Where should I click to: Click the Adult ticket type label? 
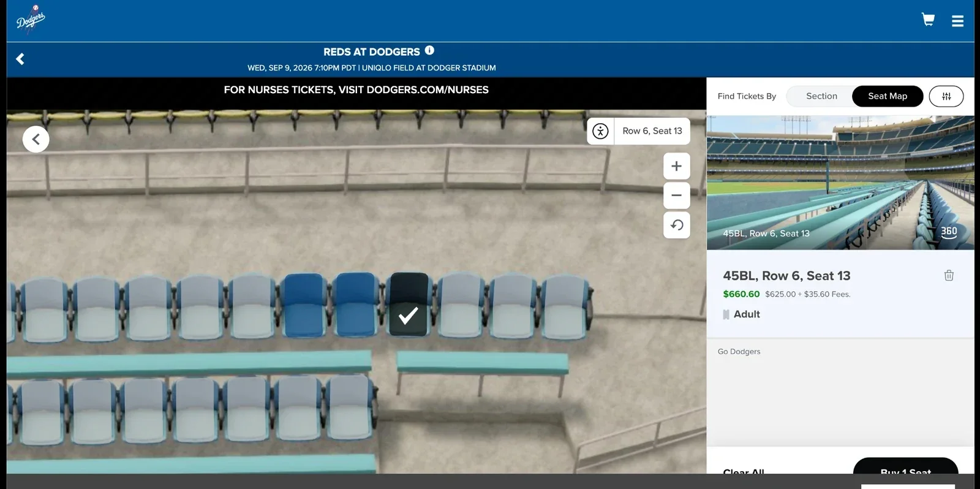pyautogui.click(x=747, y=314)
